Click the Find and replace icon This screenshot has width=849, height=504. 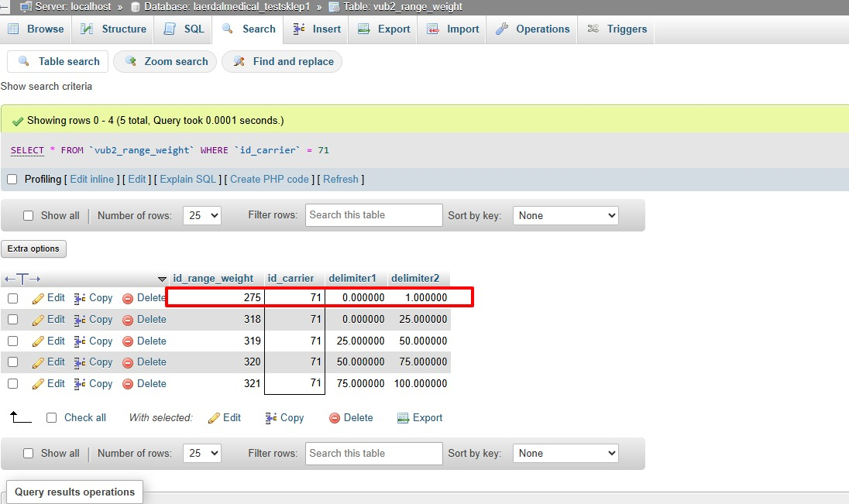(239, 61)
